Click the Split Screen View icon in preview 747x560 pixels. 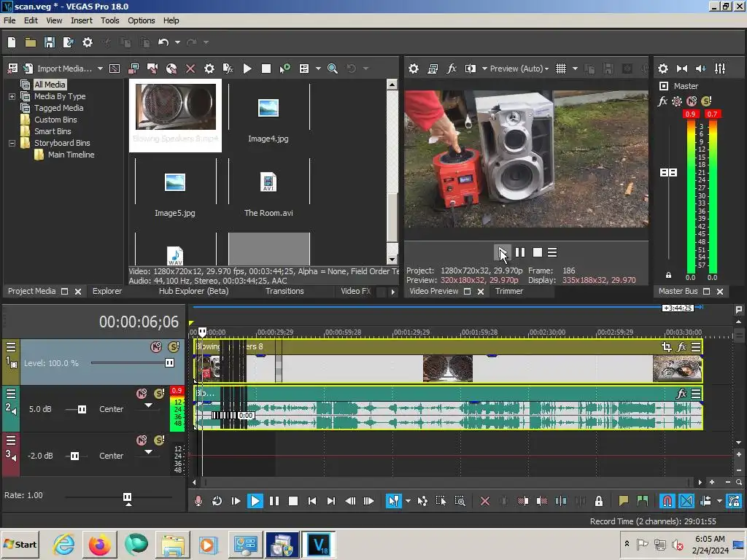[x=471, y=69]
